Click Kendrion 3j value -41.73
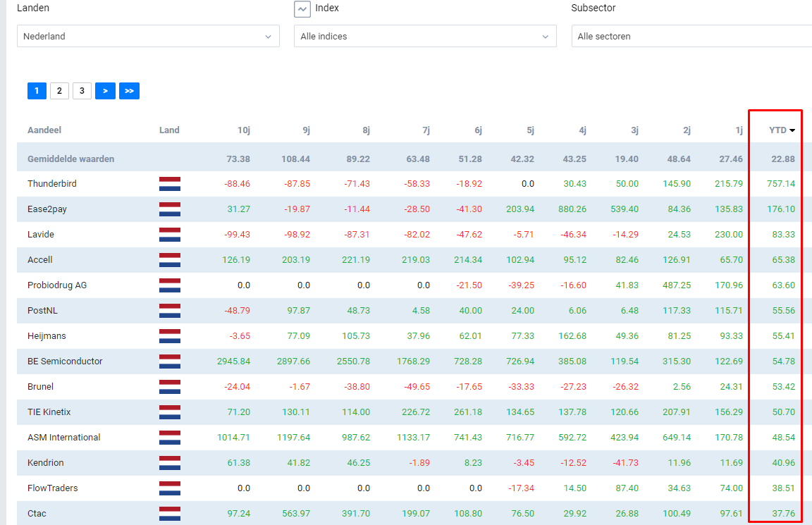 coord(626,463)
